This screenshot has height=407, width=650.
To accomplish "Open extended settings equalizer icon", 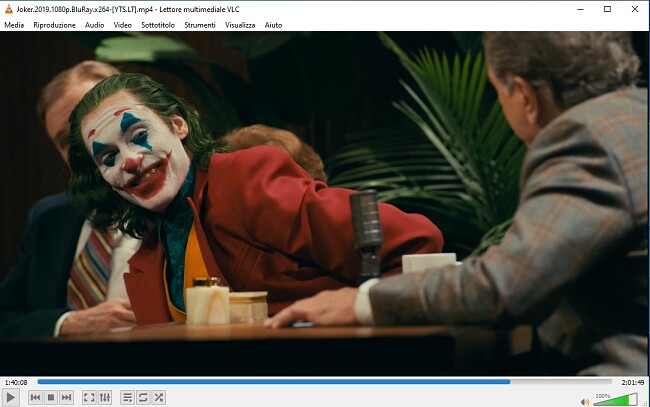I will pyautogui.click(x=105, y=398).
